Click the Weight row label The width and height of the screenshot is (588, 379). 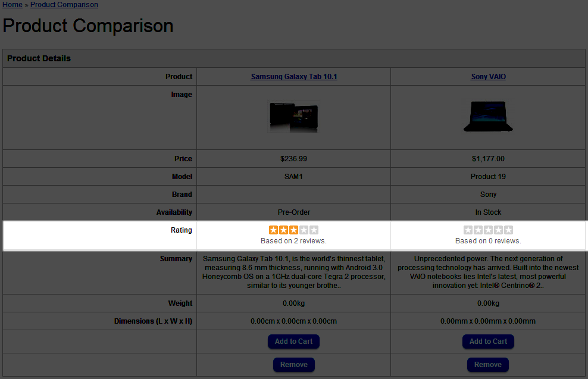coord(180,303)
